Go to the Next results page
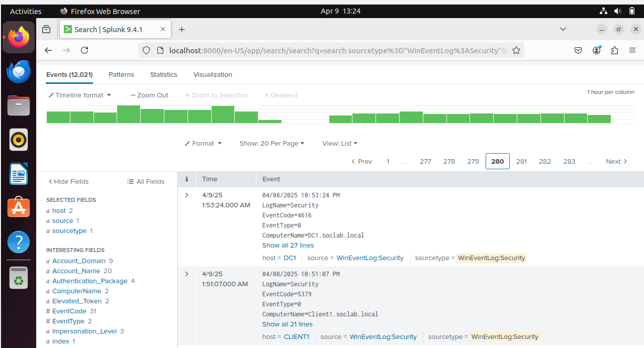Viewport: 644px width, 348px height. (x=617, y=161)
